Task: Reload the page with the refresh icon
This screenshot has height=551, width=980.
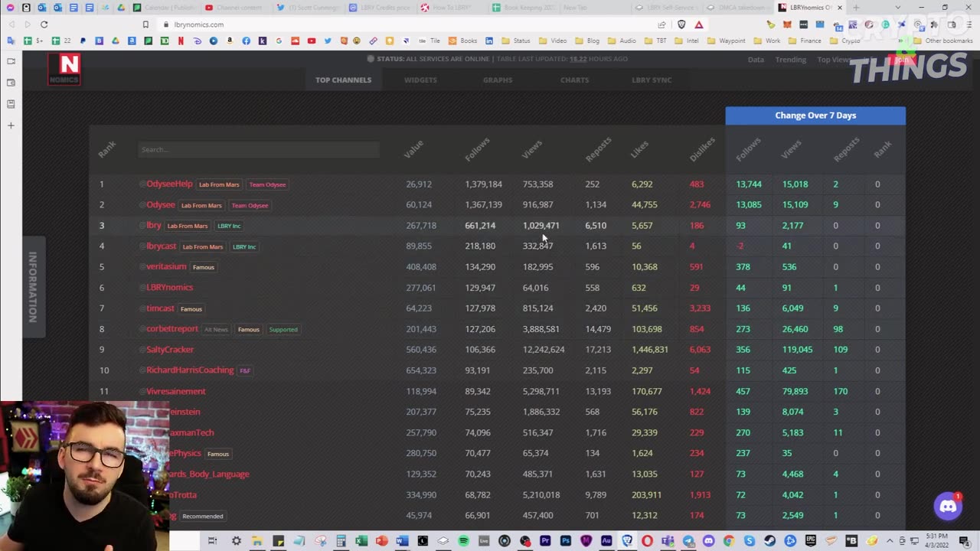Action: tap(44, 24)
